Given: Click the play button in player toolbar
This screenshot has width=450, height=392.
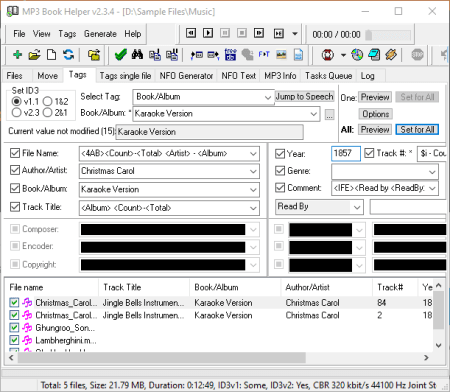Looking at the screenshot, I should coord(208,33).
